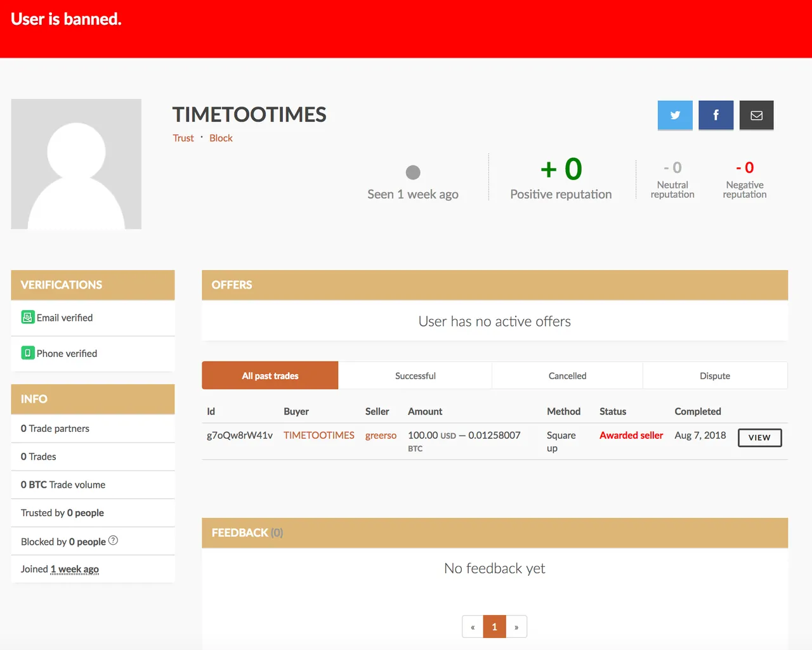Click the Method column header
The image size is (812, 650).
point(564,412)
